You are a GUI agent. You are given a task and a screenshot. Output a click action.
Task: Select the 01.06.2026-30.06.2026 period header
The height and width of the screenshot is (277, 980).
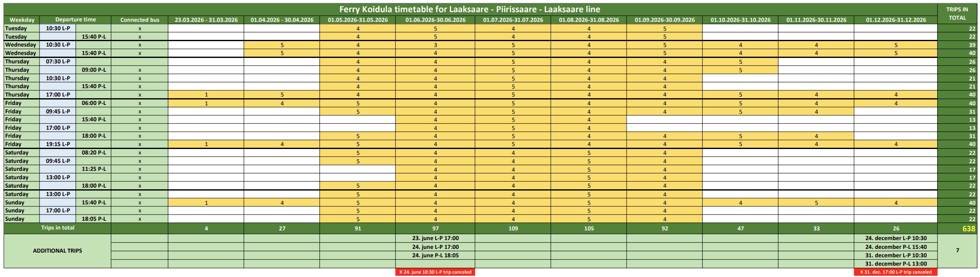pos(435,20)
